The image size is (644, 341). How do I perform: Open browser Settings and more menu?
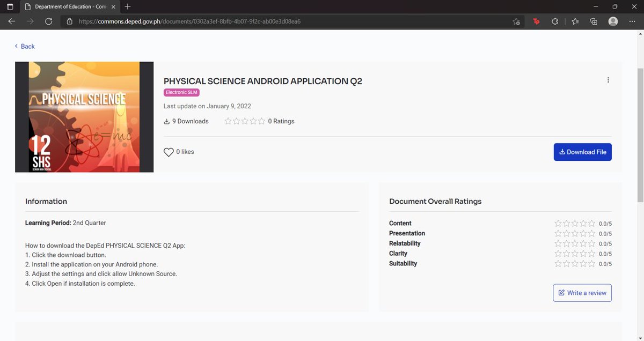[x=632, y=21]
